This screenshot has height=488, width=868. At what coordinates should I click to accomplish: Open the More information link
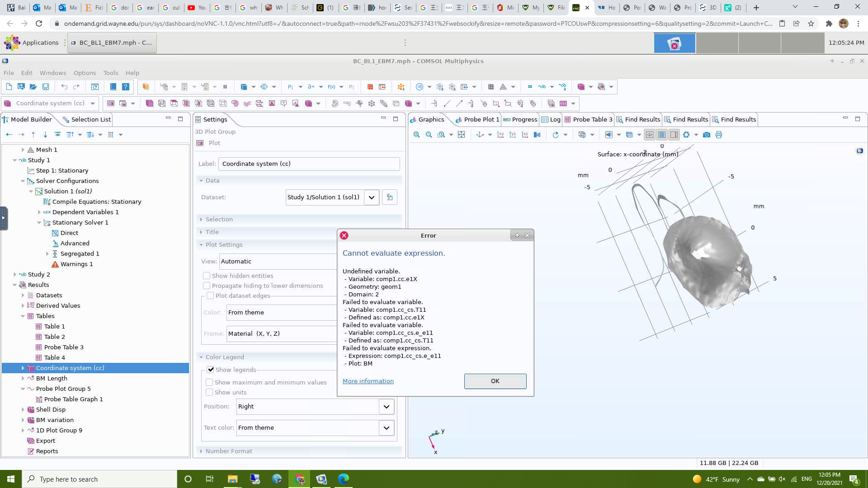pos(368,381)
